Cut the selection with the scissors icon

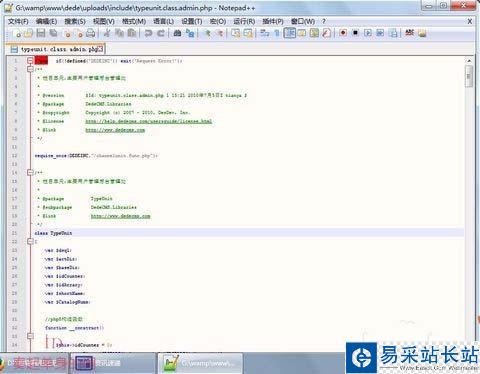pyautogui.click(x=107, y=33)
